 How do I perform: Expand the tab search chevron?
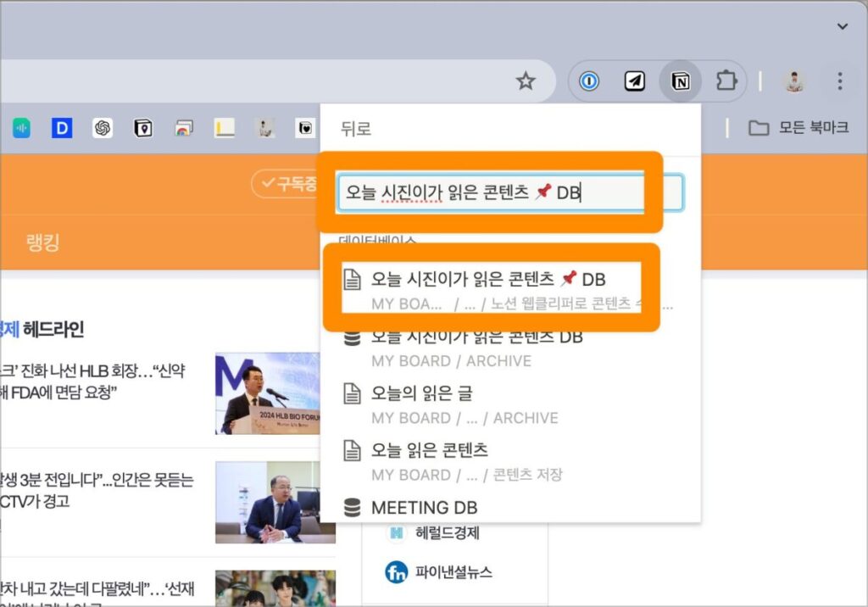(842, 26)
